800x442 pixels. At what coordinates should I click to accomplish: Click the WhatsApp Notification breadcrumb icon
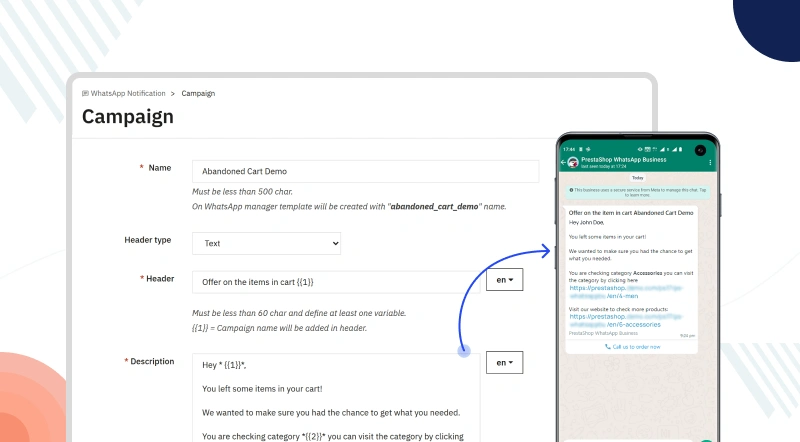[x=85, y=93]
